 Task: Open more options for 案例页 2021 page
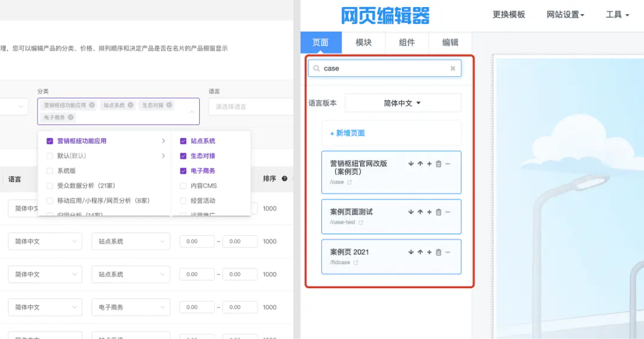pyautogui.click(x=448, y=252)
